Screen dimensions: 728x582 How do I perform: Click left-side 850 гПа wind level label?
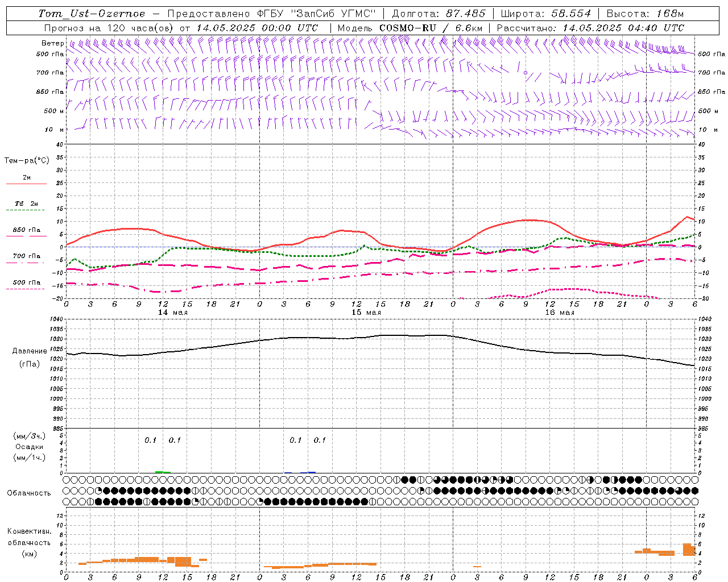pos(50,92)
